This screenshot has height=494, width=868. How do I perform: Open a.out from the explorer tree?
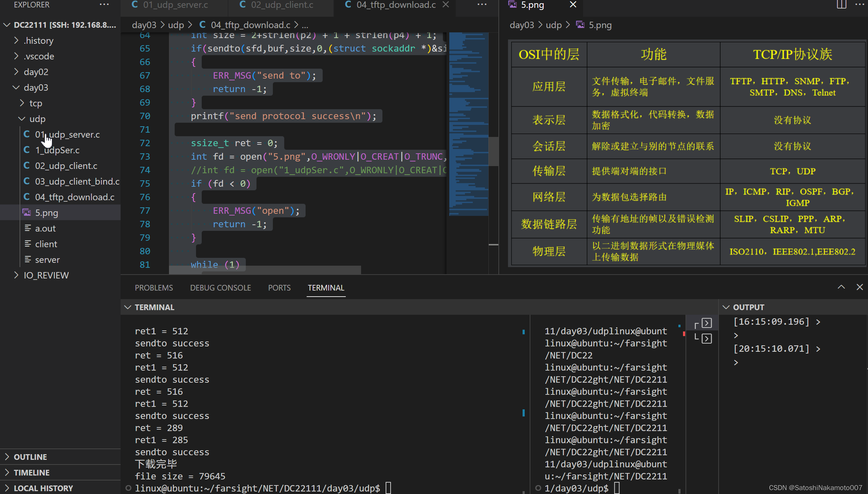(x=45, y=228)
